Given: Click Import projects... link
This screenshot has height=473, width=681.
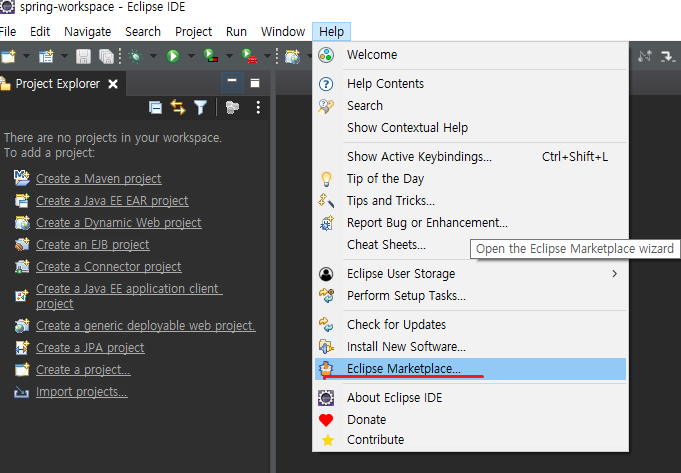Looking at the screenshot, I should pos(82,392).
